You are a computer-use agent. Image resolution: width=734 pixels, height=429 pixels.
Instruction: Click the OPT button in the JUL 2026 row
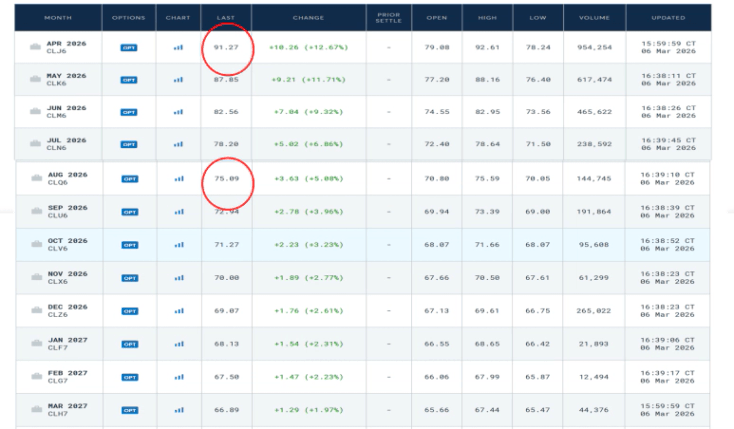coord(128,145)
